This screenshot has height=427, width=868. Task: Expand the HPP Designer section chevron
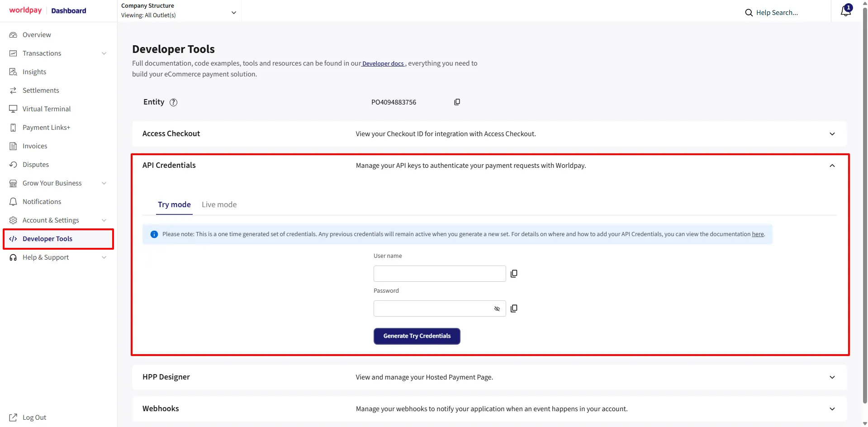coord(832,377)
